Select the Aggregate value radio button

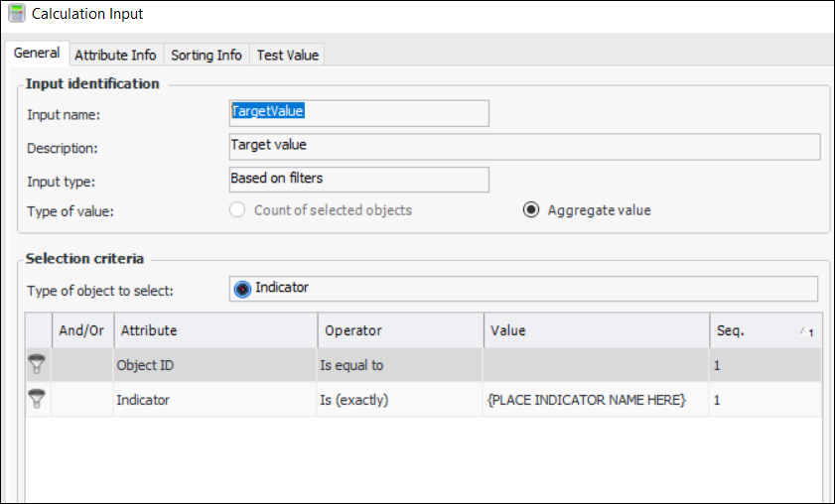click(531, 210)
